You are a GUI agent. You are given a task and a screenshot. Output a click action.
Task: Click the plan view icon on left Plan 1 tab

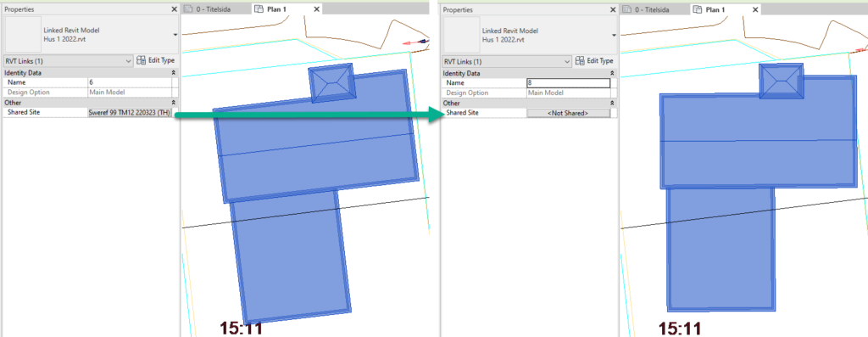click(259, 9)
